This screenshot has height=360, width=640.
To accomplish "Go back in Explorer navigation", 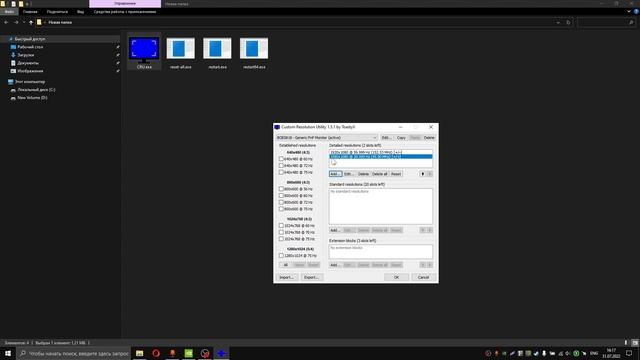I will (x=6, y=22).
